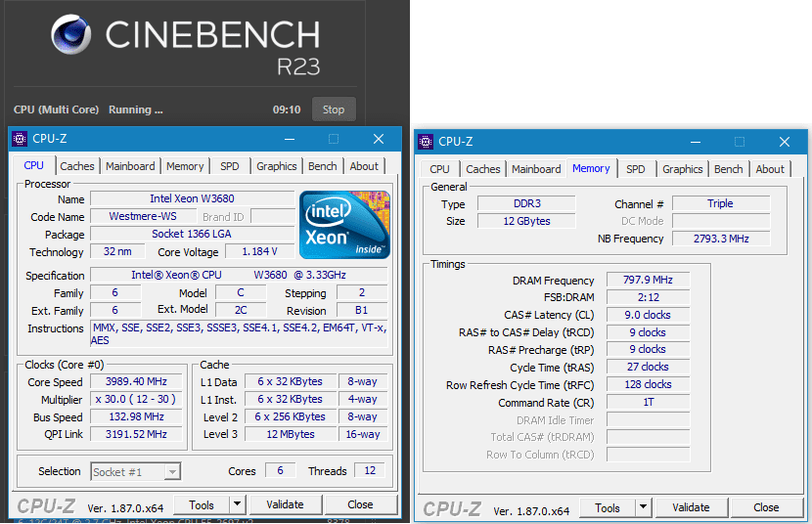Click the CPU-Z app icon in right window title bar
The height and width of the screenshot is (524, 812).
click(x=426, y=142)
